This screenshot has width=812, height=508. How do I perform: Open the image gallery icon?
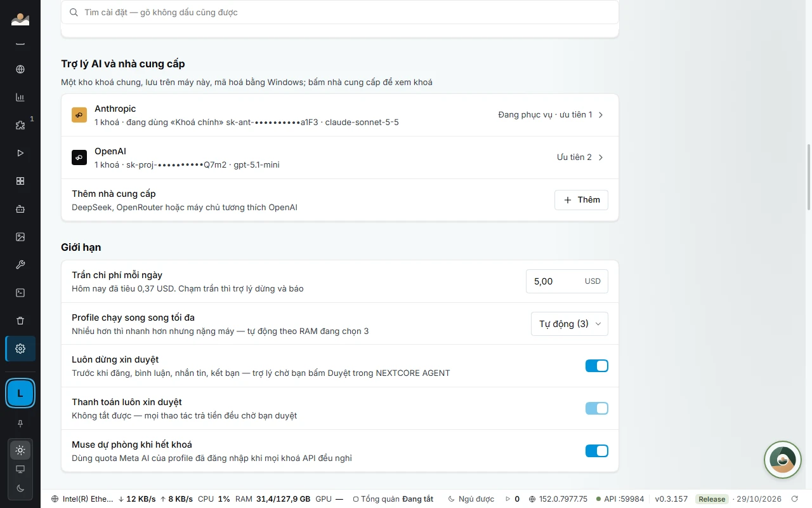tap(20, 237)
